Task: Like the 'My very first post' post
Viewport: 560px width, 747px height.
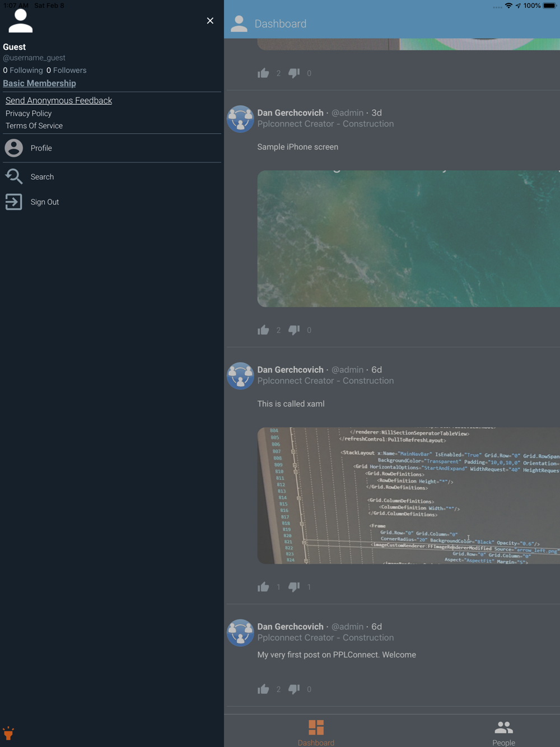Action: (x=263, y=689)
